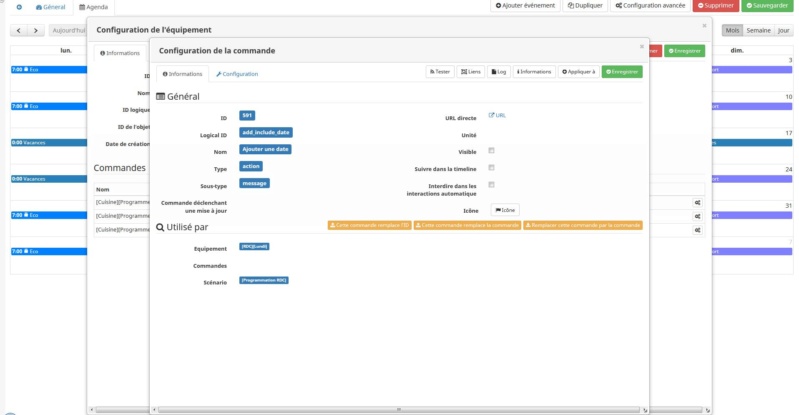Switch to the Général tab of the page

[x=50, y=7]
